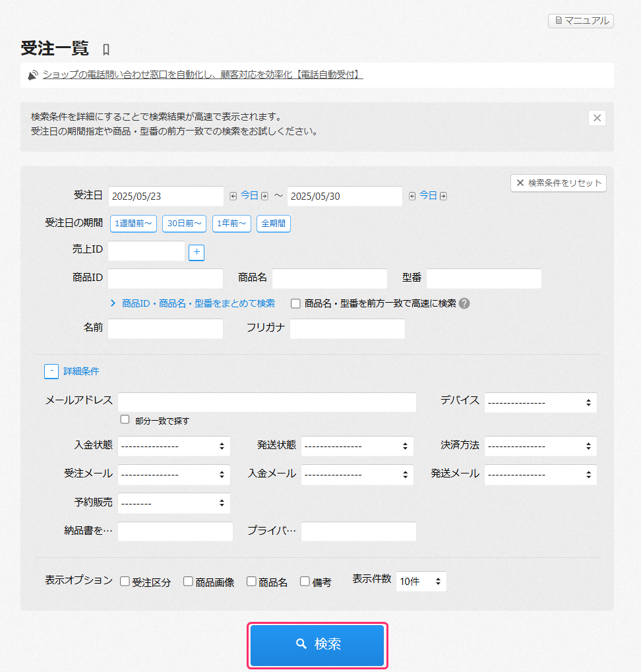The height and width of the screenshot is (672, 641).
Task: Click the help question mark icon
Action: tap(464, 303)
